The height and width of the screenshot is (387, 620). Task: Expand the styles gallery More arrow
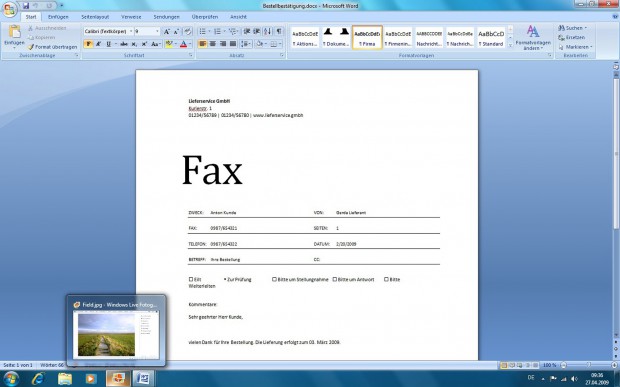coord(510,45)
